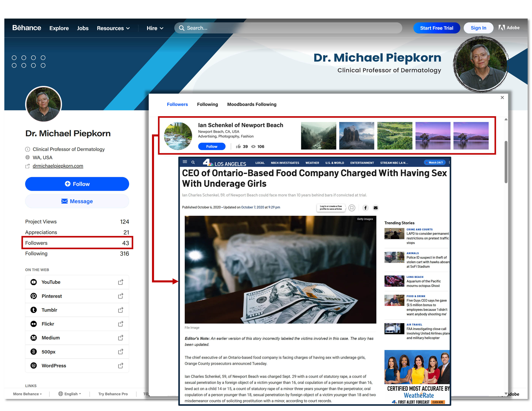Screen dimensions: 532x411
Task: Open the green hills project thumbnail
Action: tap(395, 136)
